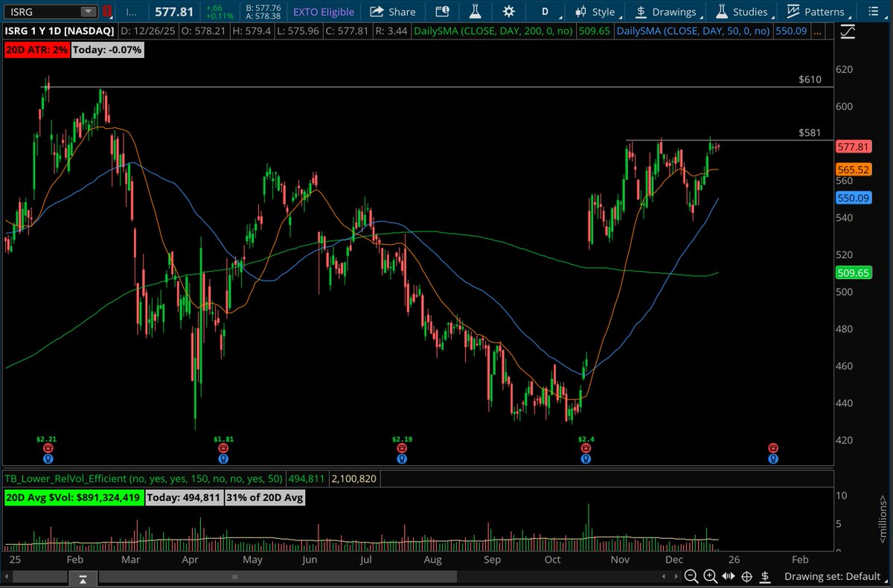Collapse the lower subgraph with the arrow icon
893x588 pixels.
(x=84, y=578)
